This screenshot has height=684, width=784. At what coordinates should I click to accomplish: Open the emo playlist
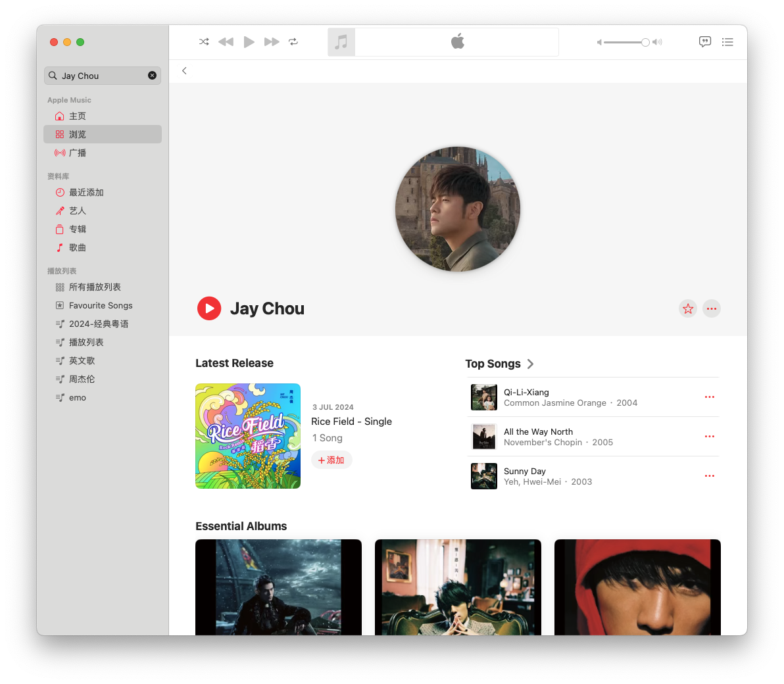[x=103, y=397]
